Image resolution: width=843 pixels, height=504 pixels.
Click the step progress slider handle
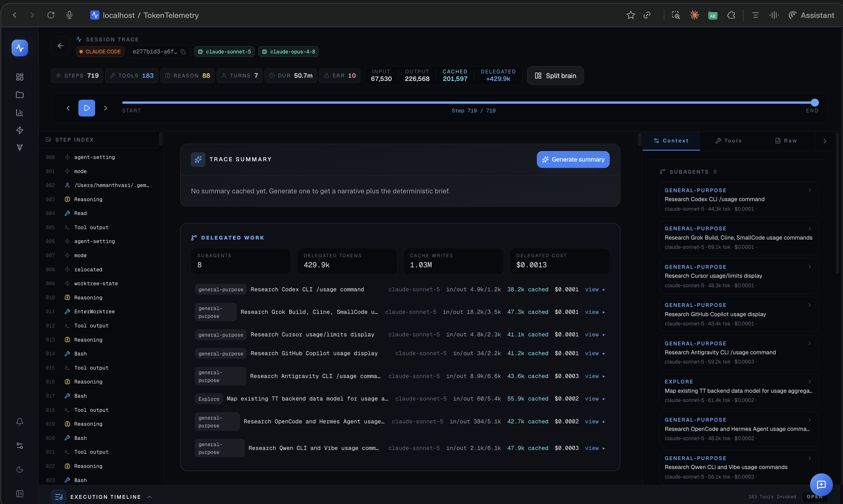coord(815,103)
